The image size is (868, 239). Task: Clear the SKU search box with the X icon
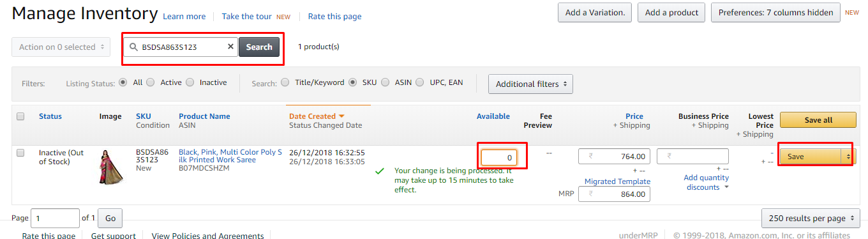pos(230,47)
